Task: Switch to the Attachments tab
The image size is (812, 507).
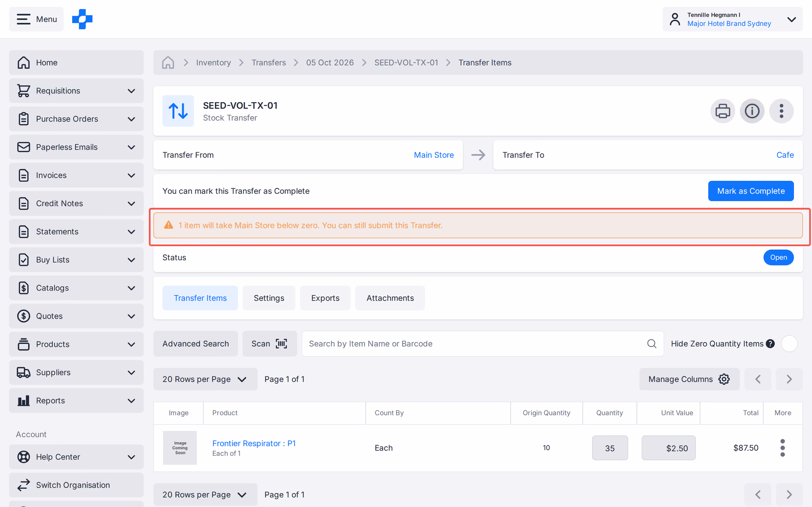Action: pos(390,298)
